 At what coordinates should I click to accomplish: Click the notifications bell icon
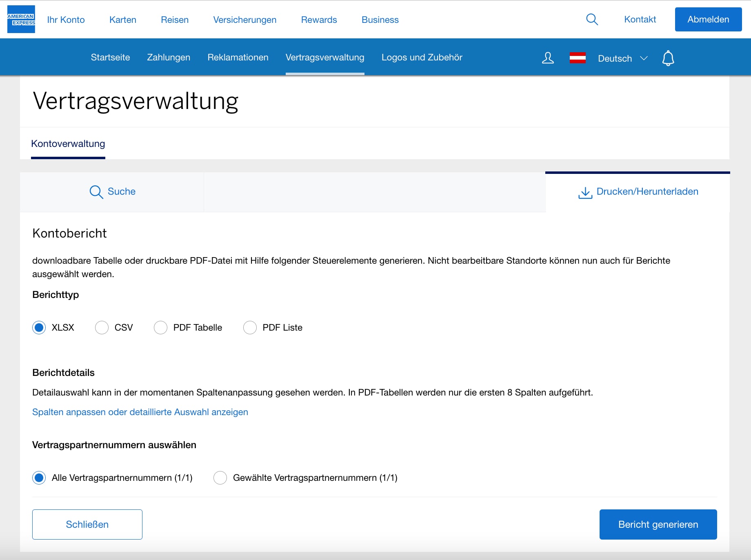coord(668,58)
